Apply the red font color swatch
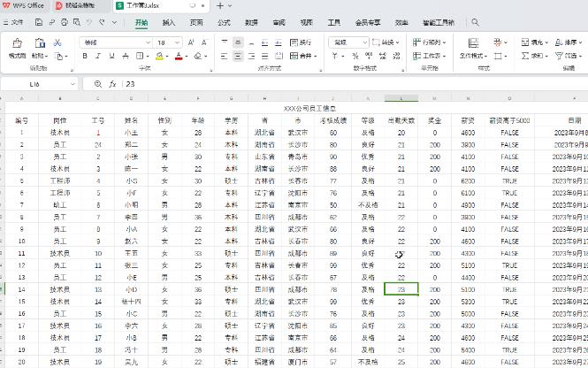588x368 pixels. (179, 57)
